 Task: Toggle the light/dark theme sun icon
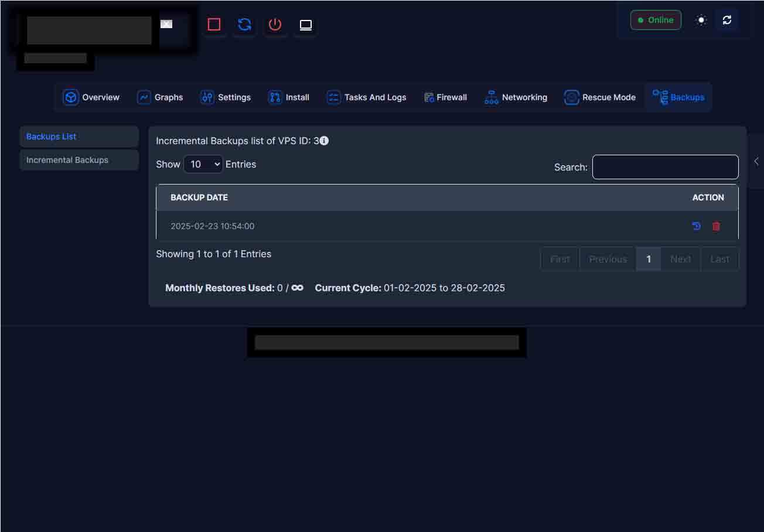click(x=701, y=20)
